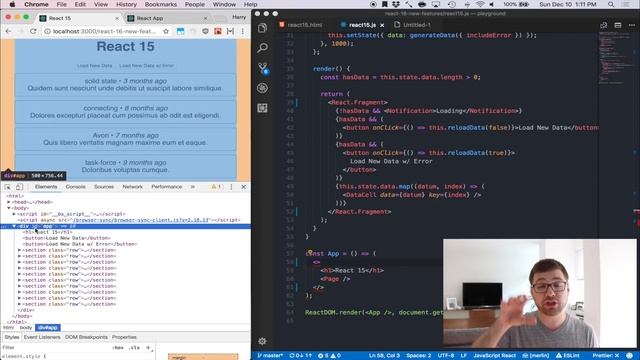Viewport: 640px width, 360px height.
Task: Switch to React App Chrome tab
Action: (x=167, y=18)
